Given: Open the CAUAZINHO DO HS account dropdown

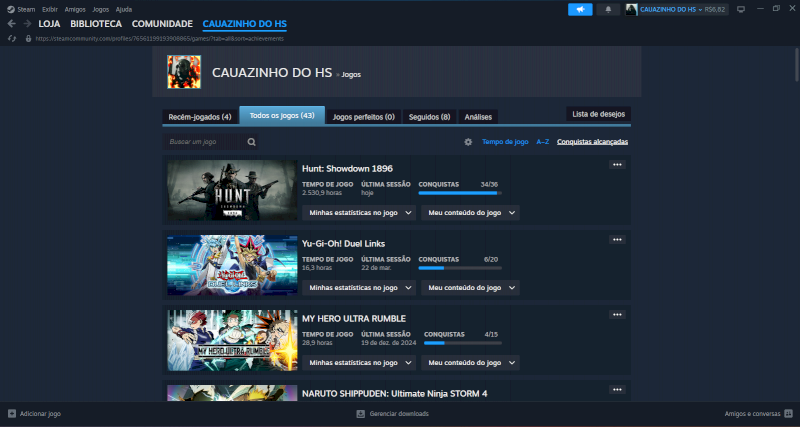Looking at the screenshot, I should coord(690,9).
